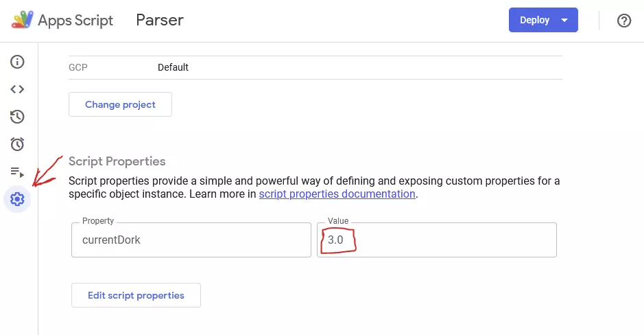Open the Executions list icon
Viewport: 644px width, 335px height.
[17, 172]
